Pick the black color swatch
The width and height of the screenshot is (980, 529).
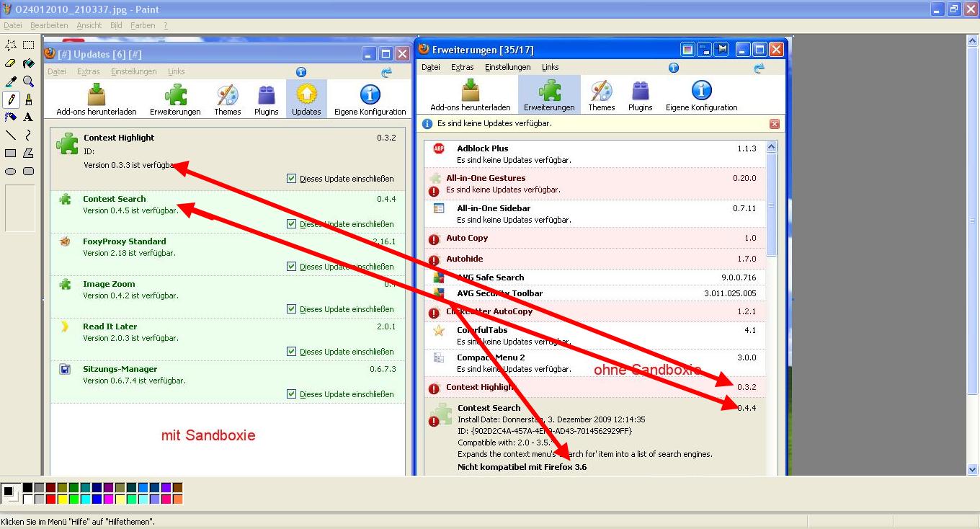click(x=28, y=488)
